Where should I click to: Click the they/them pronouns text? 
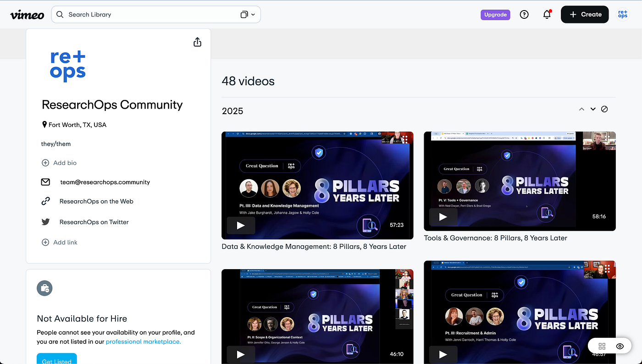pyautogui.click(x=56, y=144)
